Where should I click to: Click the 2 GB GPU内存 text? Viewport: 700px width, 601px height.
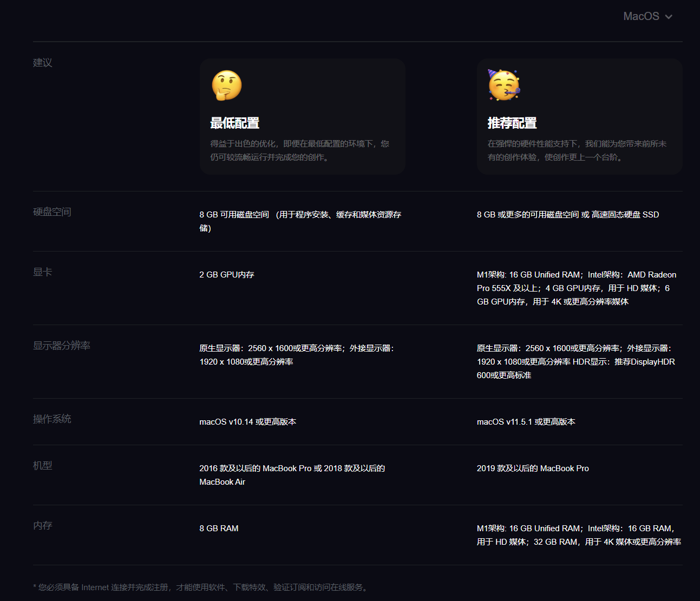coord(226,275)
